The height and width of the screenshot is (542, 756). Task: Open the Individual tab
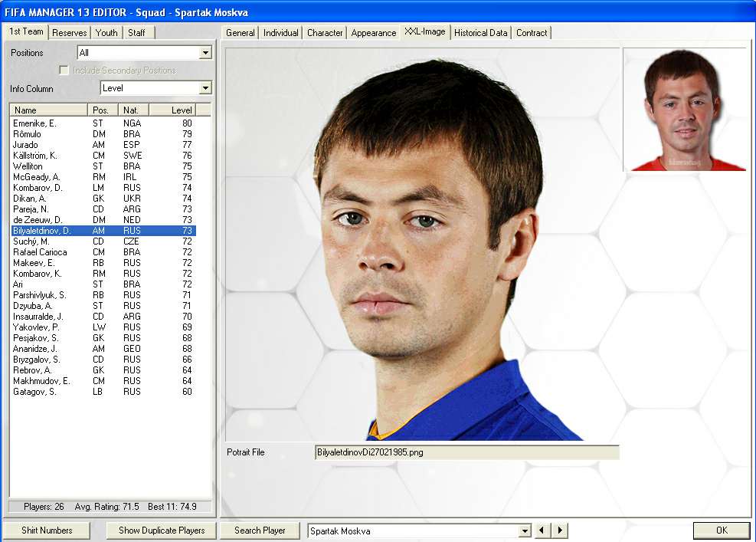280,33
